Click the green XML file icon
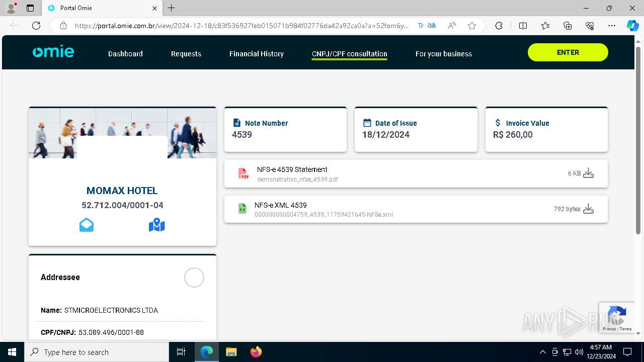 [243, 209]
